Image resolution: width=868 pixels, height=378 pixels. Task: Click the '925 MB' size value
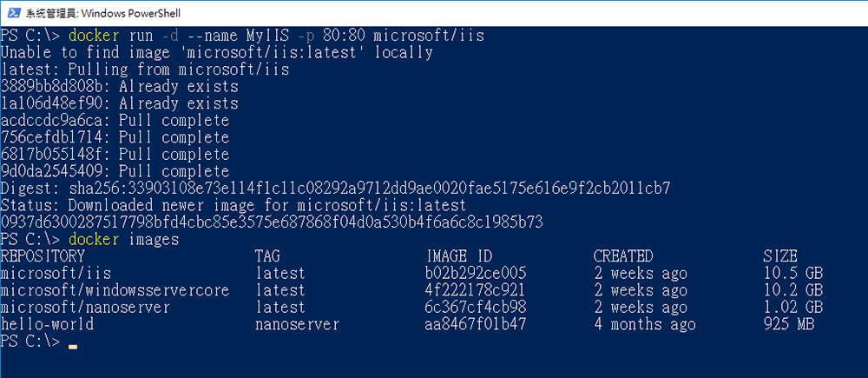[x=788, y=324]
